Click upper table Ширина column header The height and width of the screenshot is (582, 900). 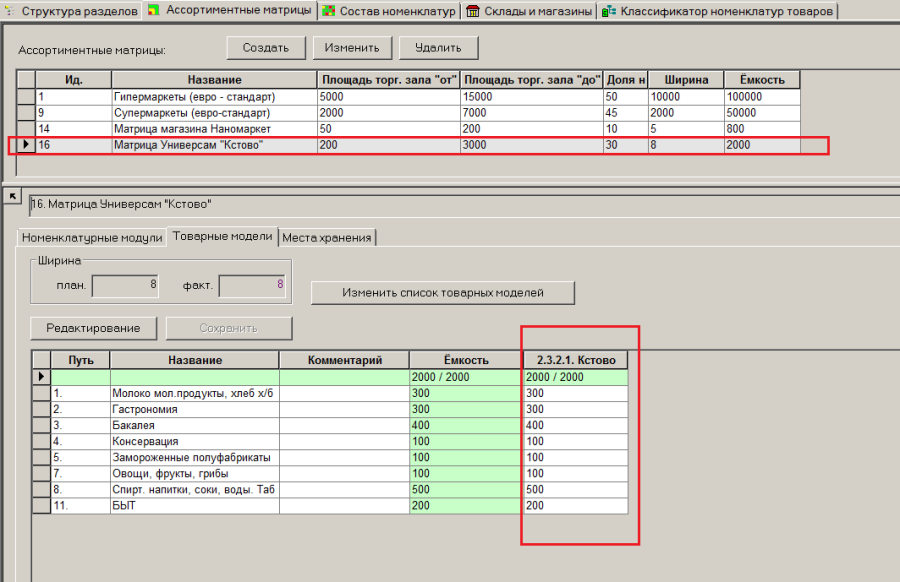(x=686, y=80)
